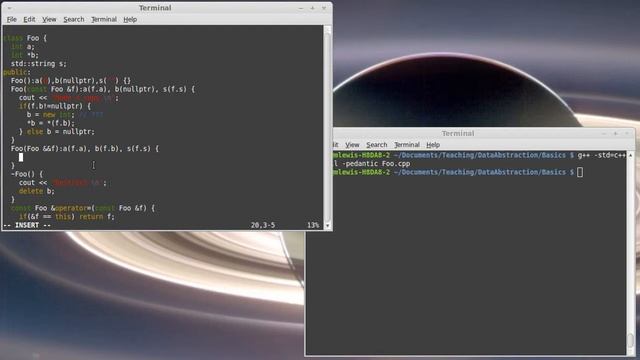Click the 'if(&f == this) return f;' line
This screenshot has width=640, height=360.
coord(67,217)
